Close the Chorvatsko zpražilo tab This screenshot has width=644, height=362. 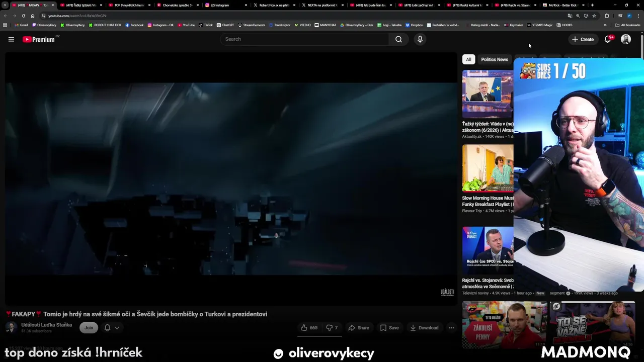[x=198, y=5]
